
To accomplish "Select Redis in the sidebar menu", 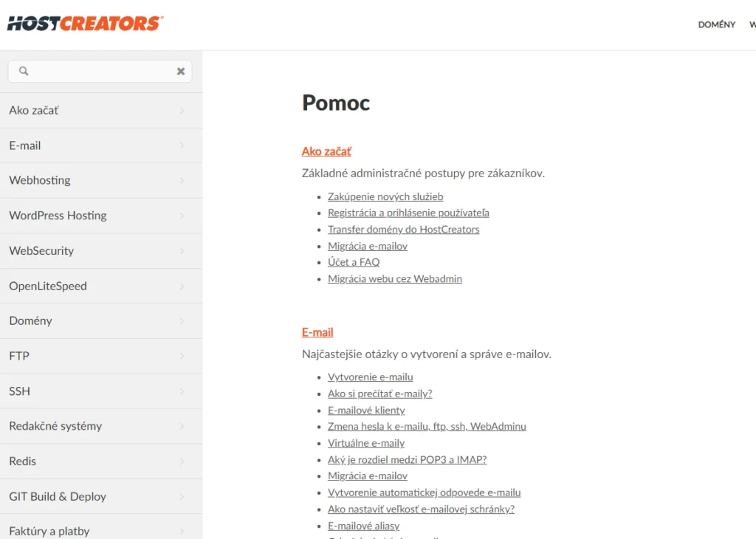I will 101,461.
